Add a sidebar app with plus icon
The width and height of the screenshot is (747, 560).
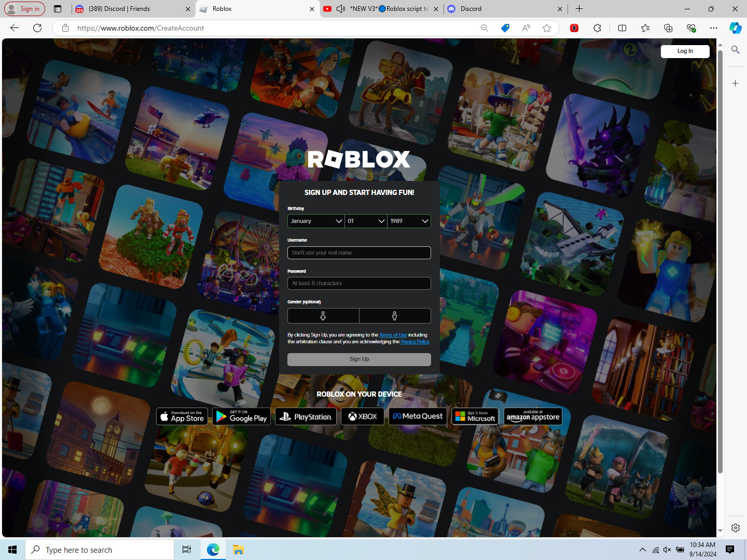(x=736, y=83)
